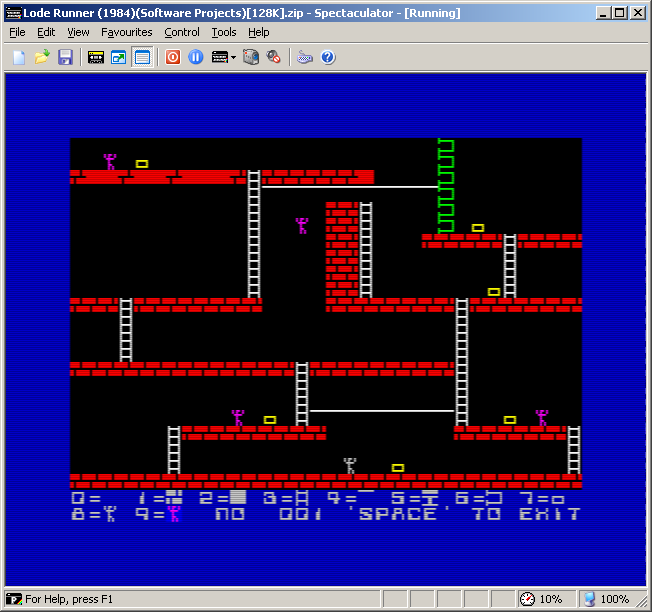The height and width of the screenshot is (612, 652).
Task: Open the Favourites menu
Action: pos(126,32)
